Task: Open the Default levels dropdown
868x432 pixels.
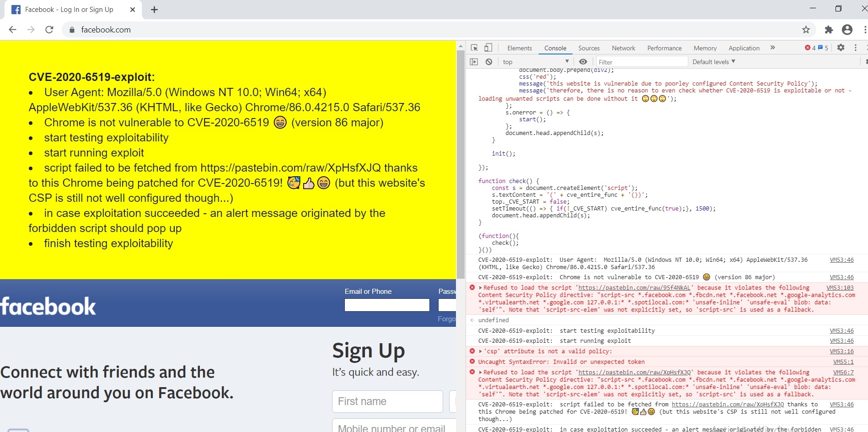Action: click(713, 62)
